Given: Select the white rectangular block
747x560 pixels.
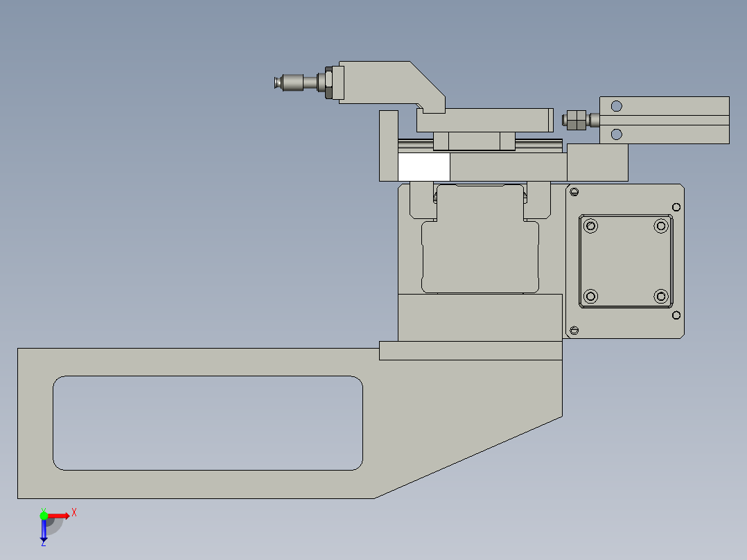Looking at the screenshot, I should tap(423, 167).
